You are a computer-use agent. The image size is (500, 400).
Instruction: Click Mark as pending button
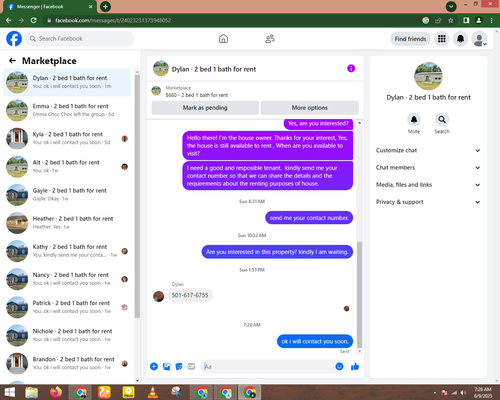[x=205, y=108]
